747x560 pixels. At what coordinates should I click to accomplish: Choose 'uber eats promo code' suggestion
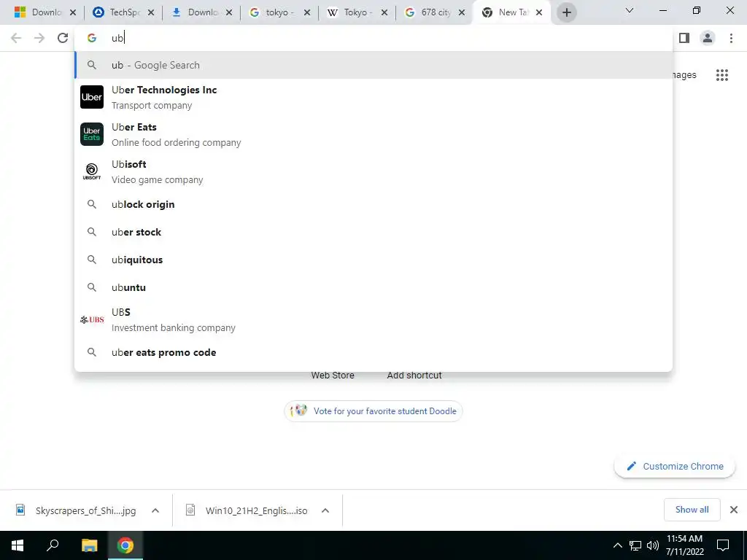click(x=373, y=352)
